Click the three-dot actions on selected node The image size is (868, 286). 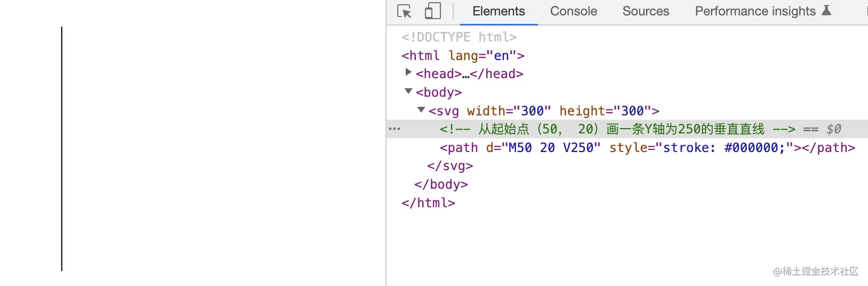pyautogui.click(x=394, y=129)
